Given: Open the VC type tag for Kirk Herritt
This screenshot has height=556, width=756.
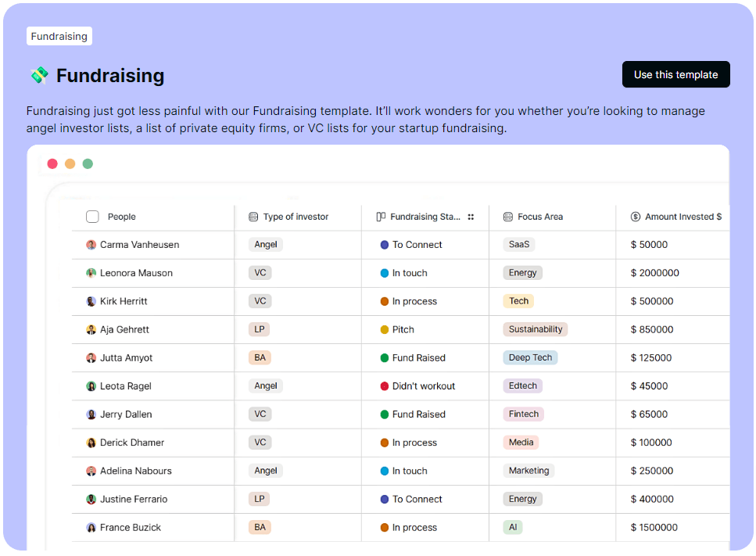Looking at the screenshot, I should (x=260, y=301).
